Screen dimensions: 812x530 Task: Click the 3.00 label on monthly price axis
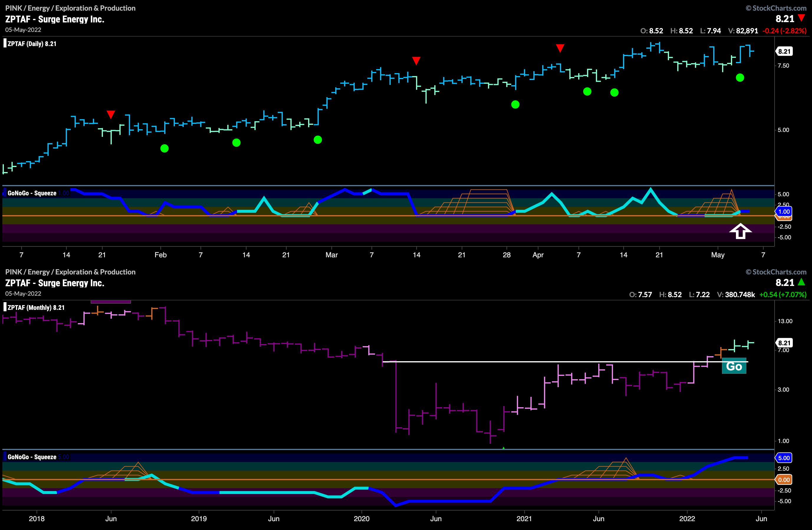click(x=783, y=390)
